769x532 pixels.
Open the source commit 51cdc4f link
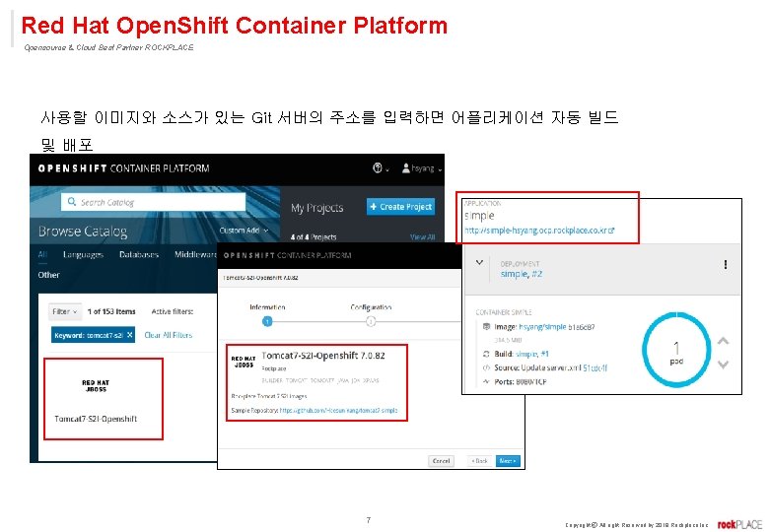(x=594, y=367)
